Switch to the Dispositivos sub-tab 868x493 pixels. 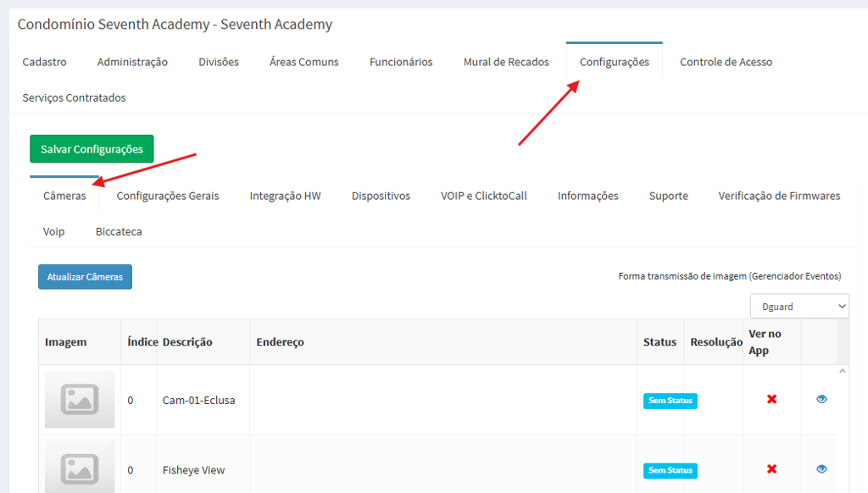pos(381,196)
